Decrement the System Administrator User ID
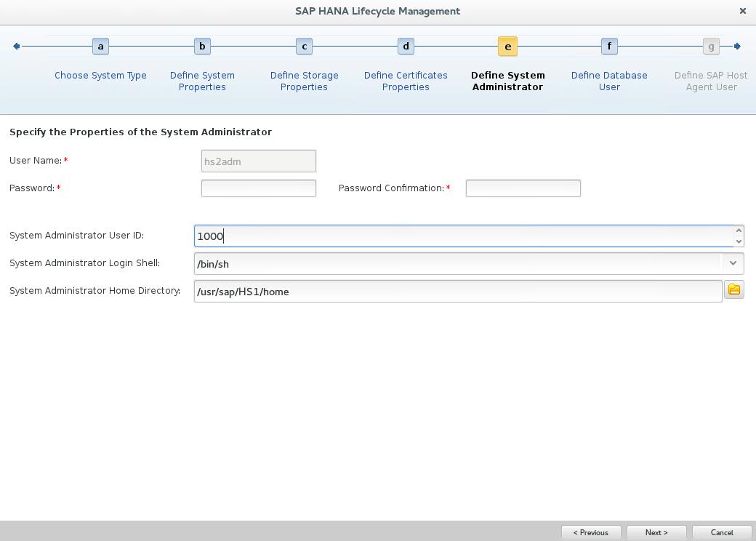Screen dimensions: 756x541 tap(739, 241)
